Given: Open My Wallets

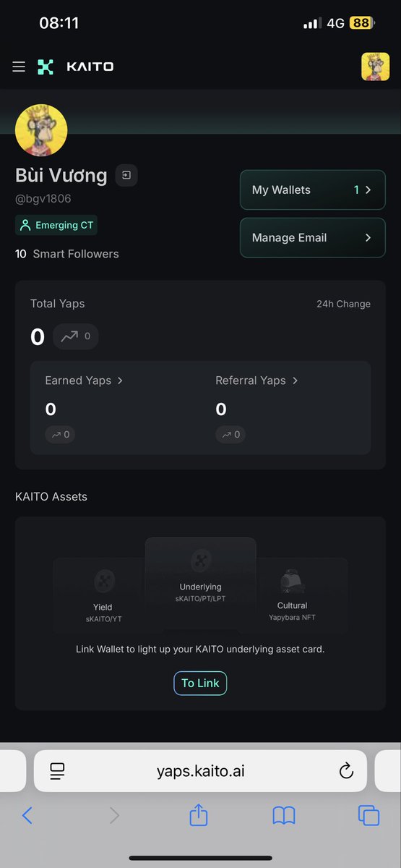Looking at the screenshot, I should tap(313, 190).
